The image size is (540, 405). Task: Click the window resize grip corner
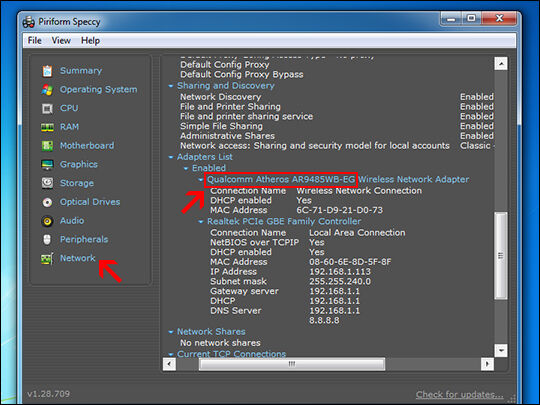513,398
